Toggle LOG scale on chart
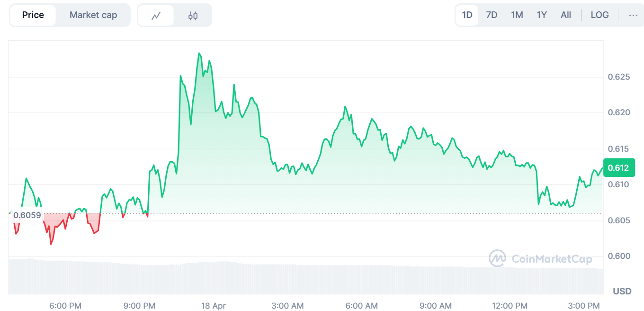The image size is (644, 311). pos(599,15)
